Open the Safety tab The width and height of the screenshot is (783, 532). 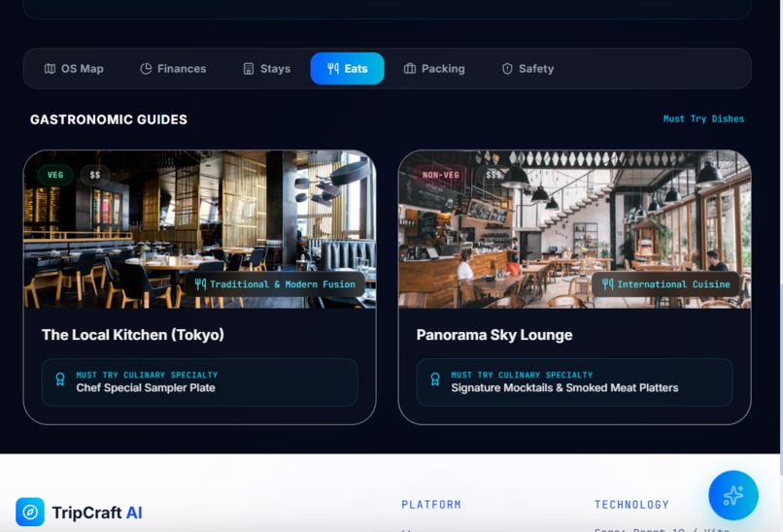[x=528, y=69]
